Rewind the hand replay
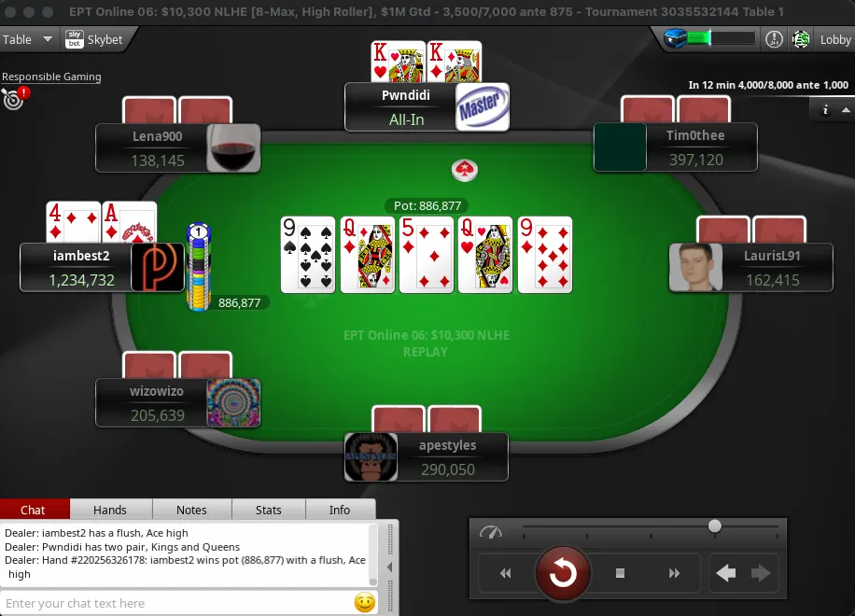The image size is (855, 616). [x=506, y=573]
